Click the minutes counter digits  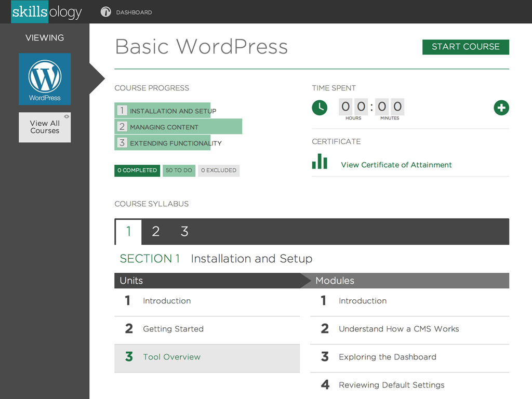(x=390, y=107)
